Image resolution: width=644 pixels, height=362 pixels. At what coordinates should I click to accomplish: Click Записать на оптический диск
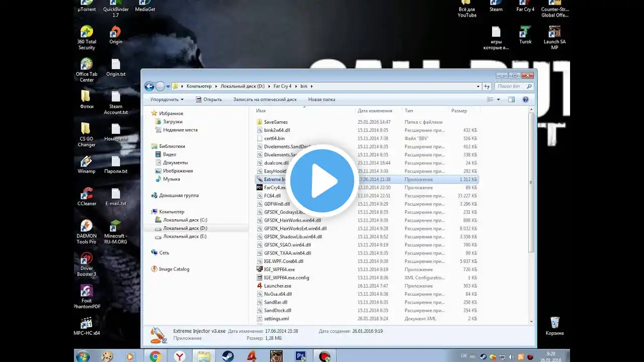[x=265, y=100]
